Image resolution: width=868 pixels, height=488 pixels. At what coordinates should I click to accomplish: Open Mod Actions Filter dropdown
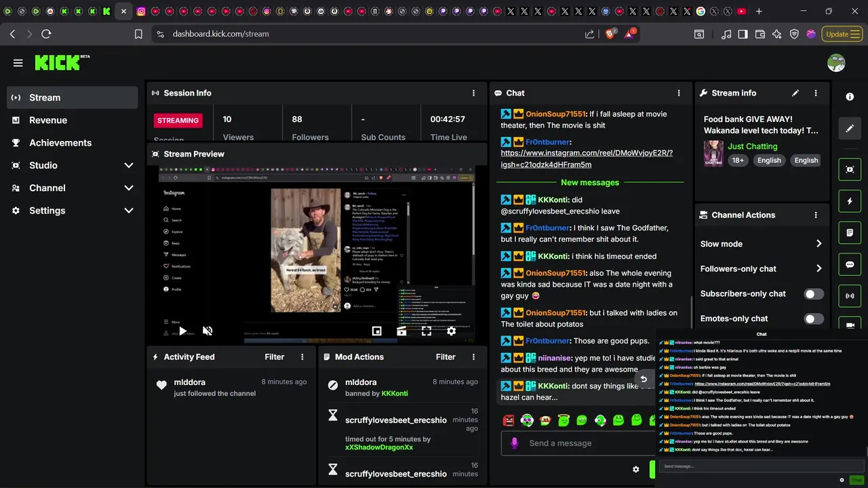(x=446, y=357)
